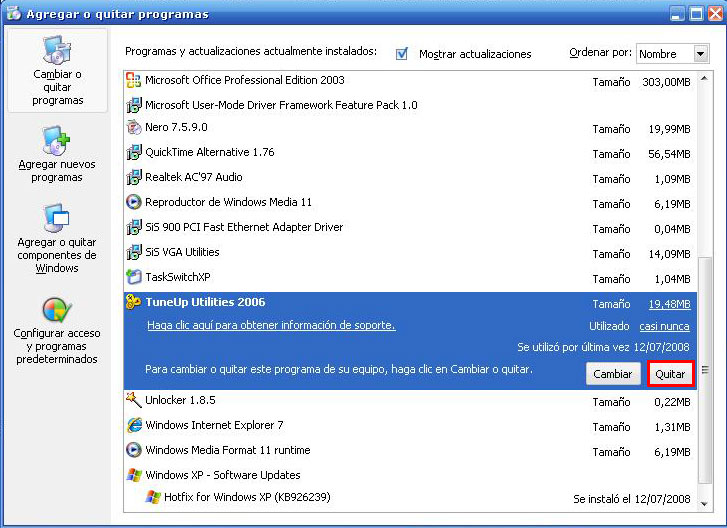The image size is (727, 528).
Task: Click the Cambiar button for TuneUp Utilities
Action: coord(612,374)
